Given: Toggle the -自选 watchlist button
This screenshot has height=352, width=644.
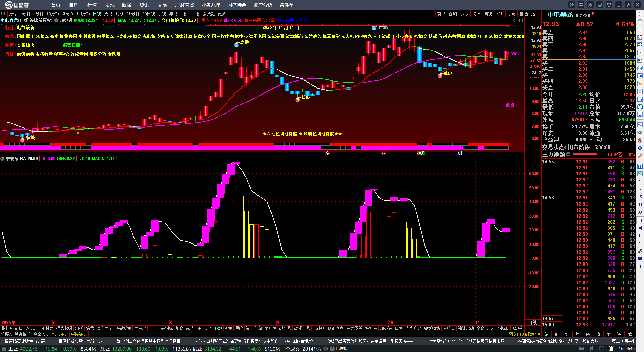Looking at the screenshot, I should point(523,14).
